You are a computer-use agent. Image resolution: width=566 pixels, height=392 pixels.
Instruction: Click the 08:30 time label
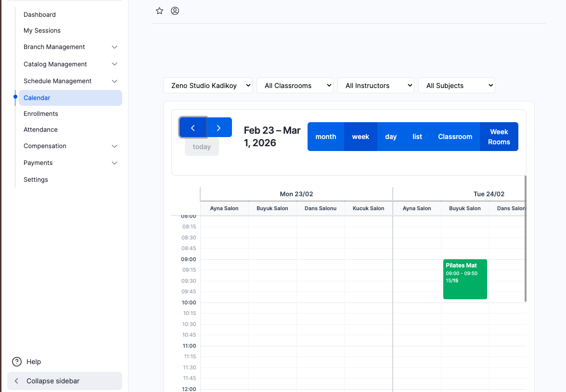coord(189,238)
